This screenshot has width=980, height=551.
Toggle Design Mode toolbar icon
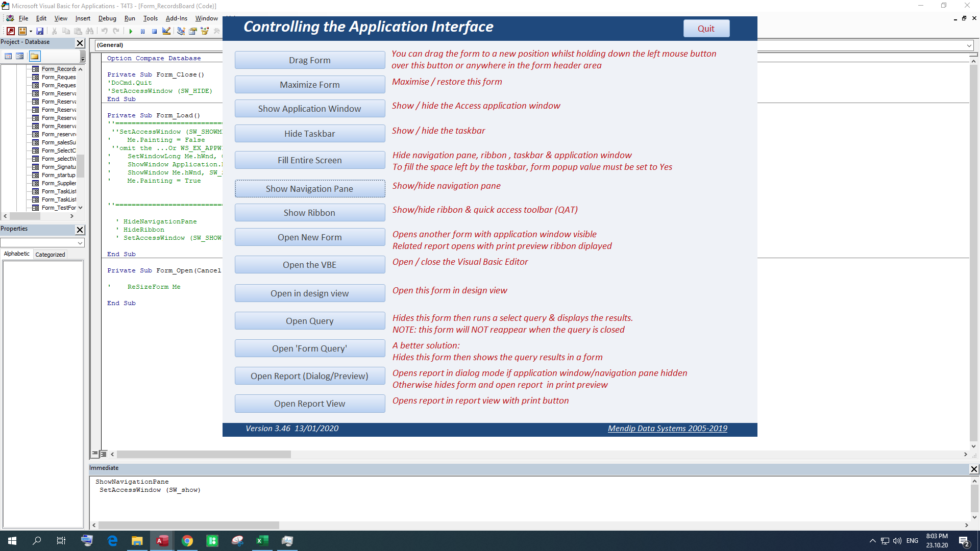(166, 31)
